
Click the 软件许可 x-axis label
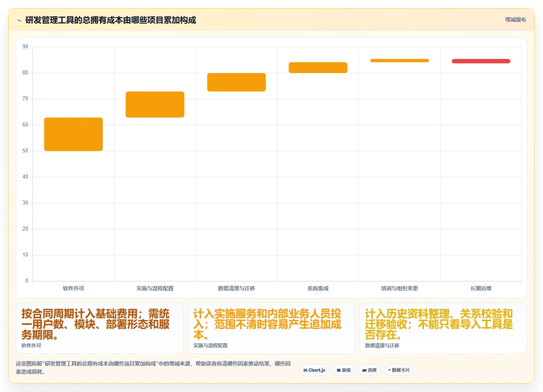74,288
